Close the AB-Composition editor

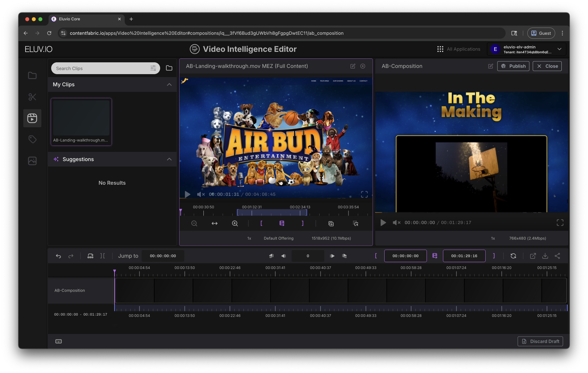coord(547,66)
